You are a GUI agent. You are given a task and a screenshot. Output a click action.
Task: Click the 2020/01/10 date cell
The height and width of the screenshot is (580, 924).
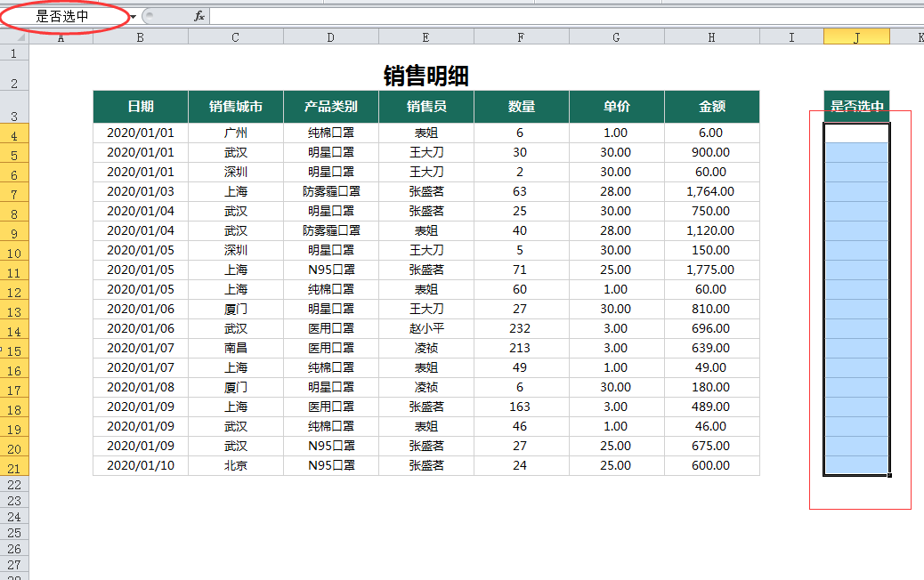(141, 465)
